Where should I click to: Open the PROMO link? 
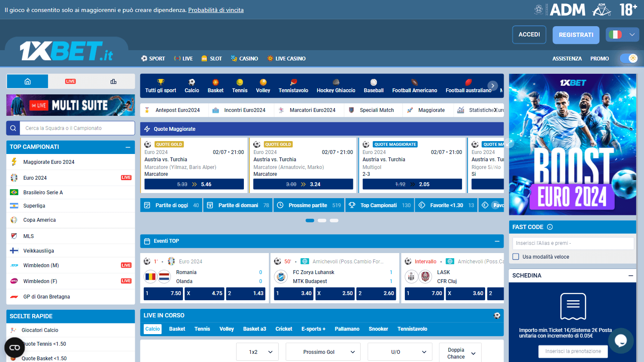(599, 58)
